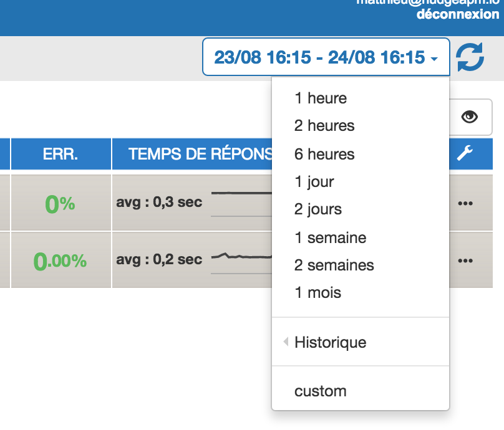Click the TEMPS DE RÉPONSE column header

pos(192,155)
